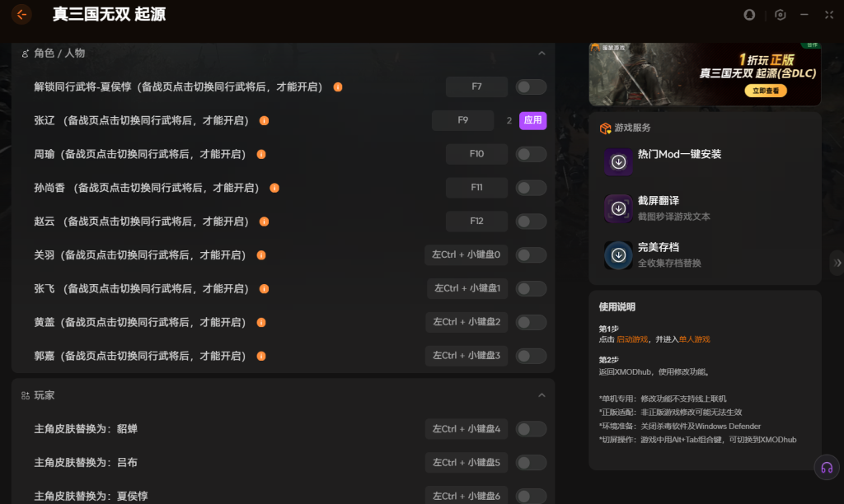Collapse the right side panel with double arrow
This screenshot has width=844, height=504.
837,263
